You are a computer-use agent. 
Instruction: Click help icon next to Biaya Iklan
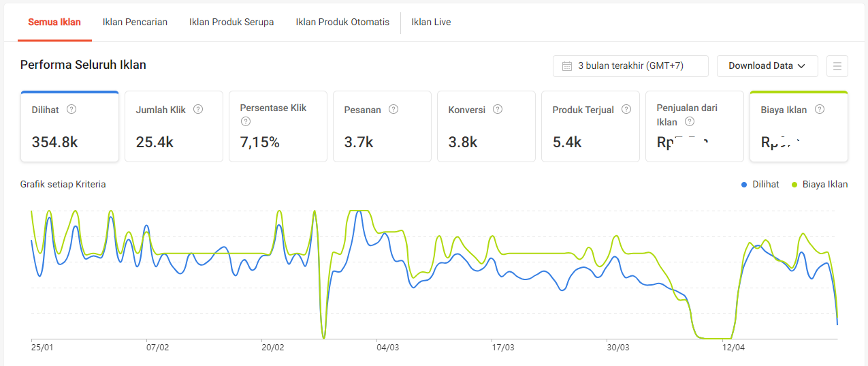tap(820, 109)
